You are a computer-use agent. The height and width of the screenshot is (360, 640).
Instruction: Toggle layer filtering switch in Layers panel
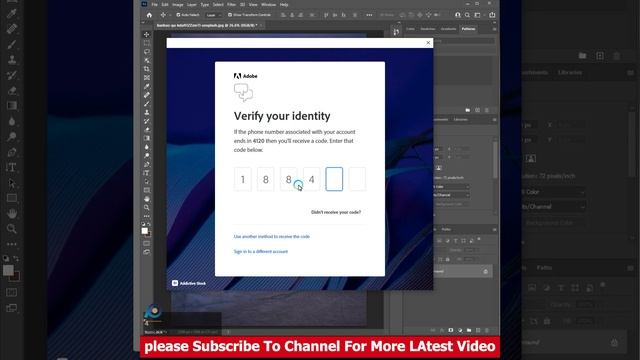pyautogui.click(x=479, y=239)
